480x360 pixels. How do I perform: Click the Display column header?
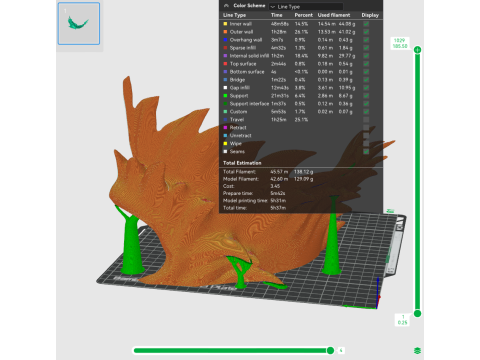click(x=370, y=15)
